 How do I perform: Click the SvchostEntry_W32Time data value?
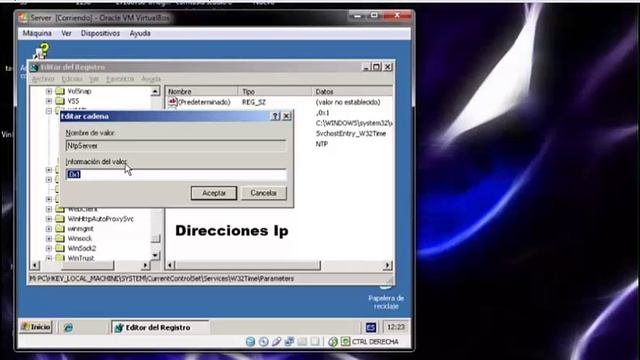(351, 133)
